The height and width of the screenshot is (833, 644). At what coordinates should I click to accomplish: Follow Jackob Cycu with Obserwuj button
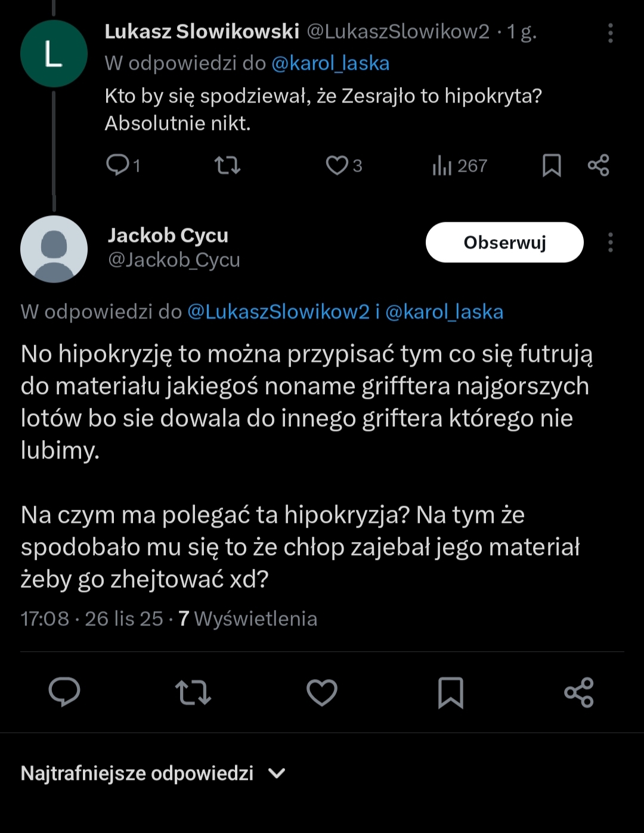point(504,243)
